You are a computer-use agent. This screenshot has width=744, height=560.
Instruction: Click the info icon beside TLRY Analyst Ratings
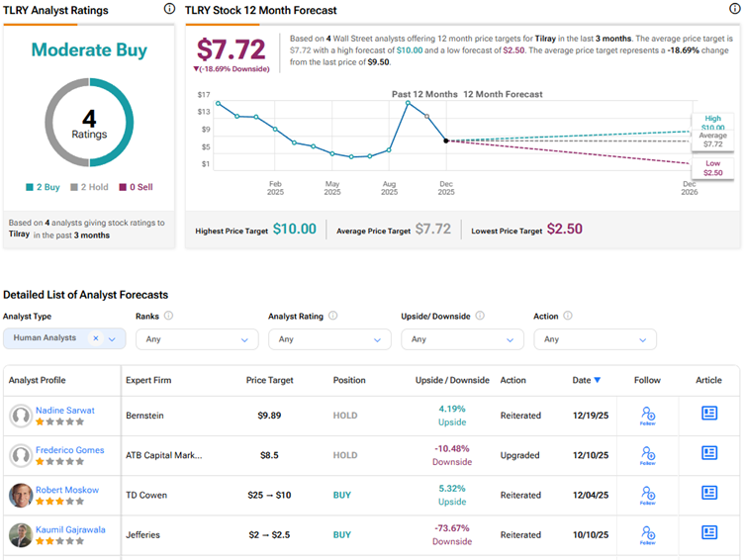pyautogui.click(x=169, y=9)
